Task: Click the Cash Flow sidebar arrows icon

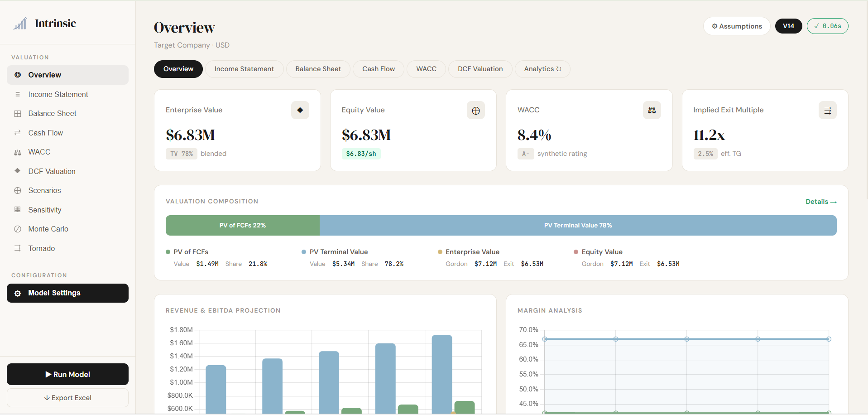Action: pyautogui.click(x=18, y=133)
